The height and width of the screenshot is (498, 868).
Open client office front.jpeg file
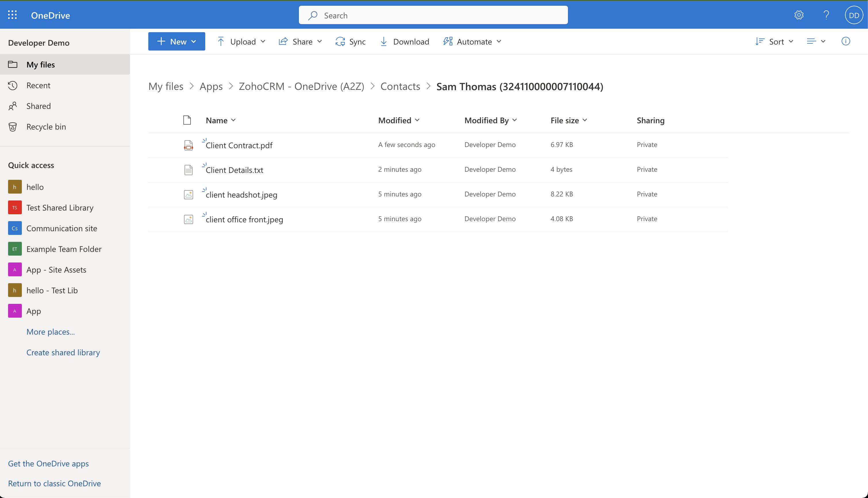point(244,219)
